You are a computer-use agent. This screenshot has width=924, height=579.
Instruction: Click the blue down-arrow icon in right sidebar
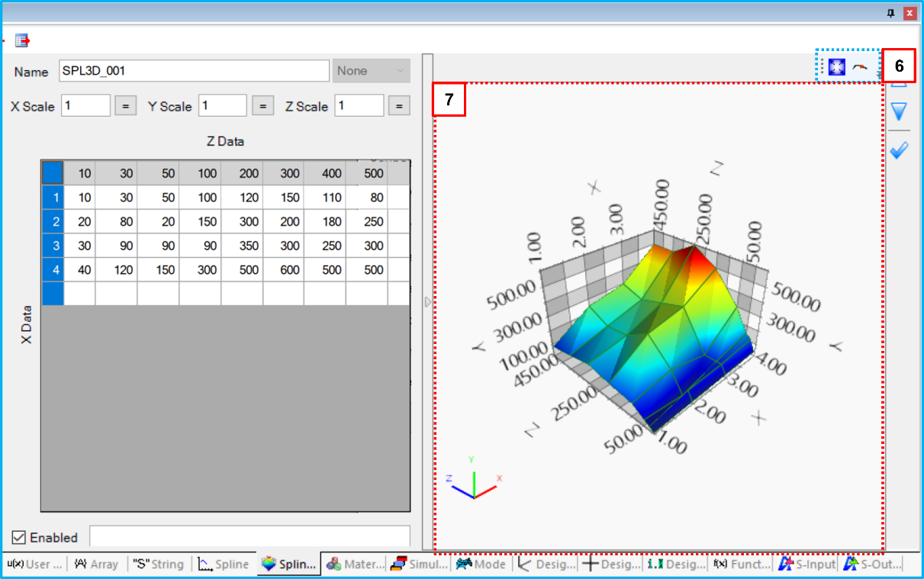(x=899, y=111)
